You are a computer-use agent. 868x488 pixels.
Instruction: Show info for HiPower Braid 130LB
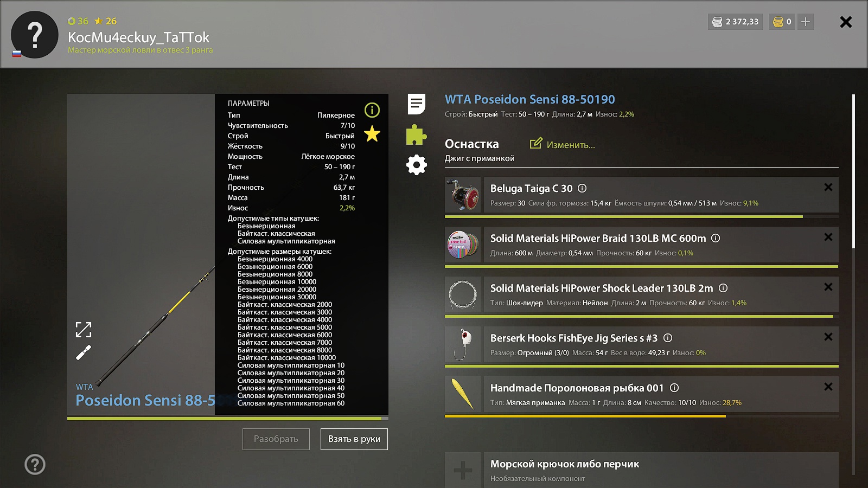(x=716, y=238)
